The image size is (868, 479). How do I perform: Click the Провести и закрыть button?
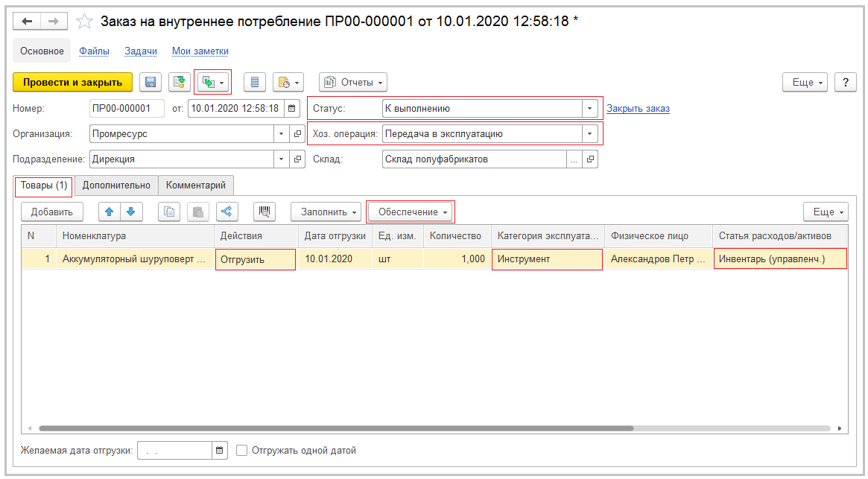[72, 83]
